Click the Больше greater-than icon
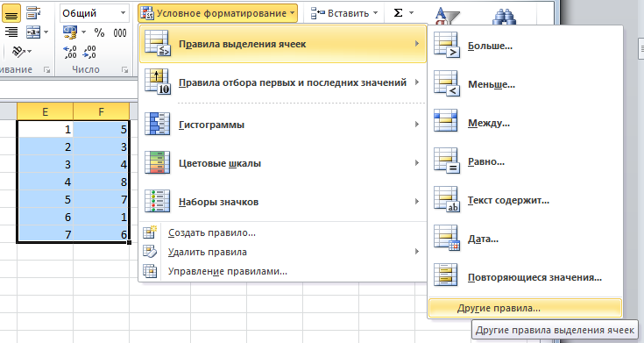This screenshot has width=644, height=343. 447,46
